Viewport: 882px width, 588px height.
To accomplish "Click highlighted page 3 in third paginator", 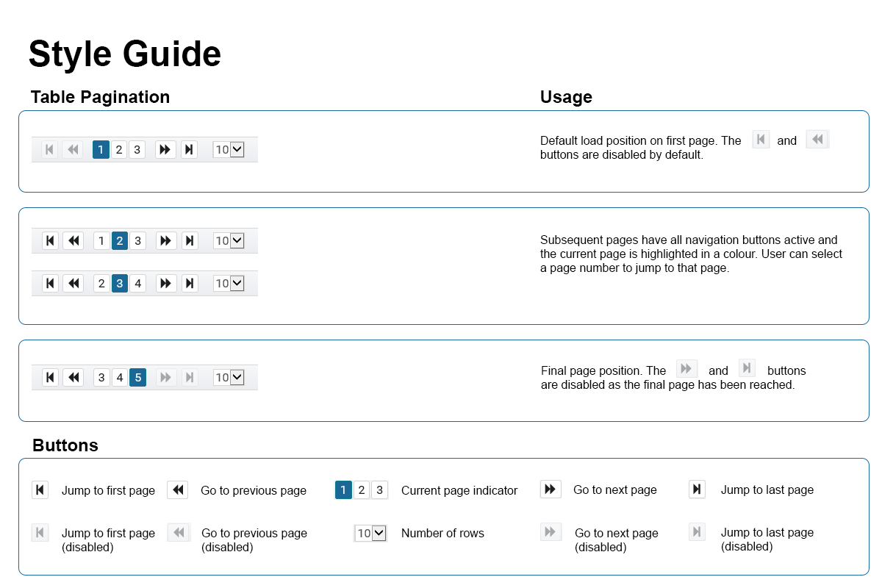I will pos(120,284).
